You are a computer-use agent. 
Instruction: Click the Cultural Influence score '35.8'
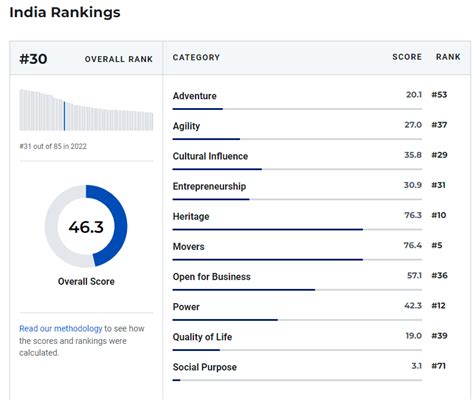(413, 155)
